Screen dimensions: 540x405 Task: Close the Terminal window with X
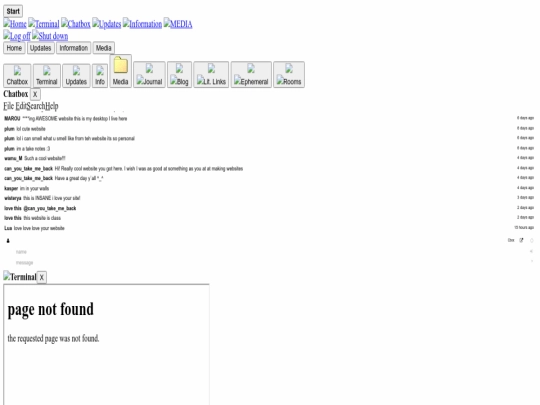[x=42, y=277]
